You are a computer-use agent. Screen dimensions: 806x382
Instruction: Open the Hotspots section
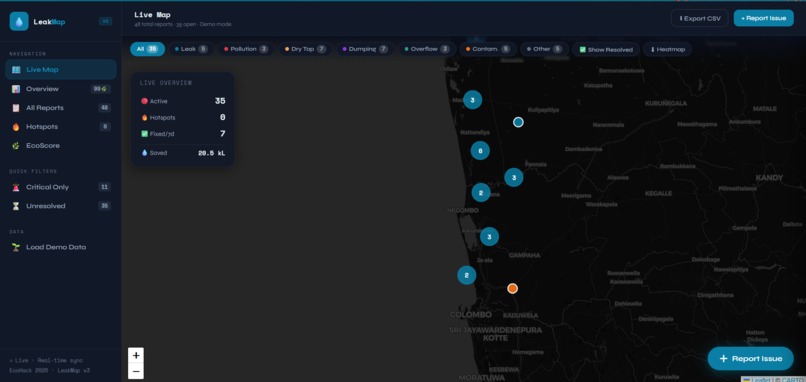click(x=61, y=126)
